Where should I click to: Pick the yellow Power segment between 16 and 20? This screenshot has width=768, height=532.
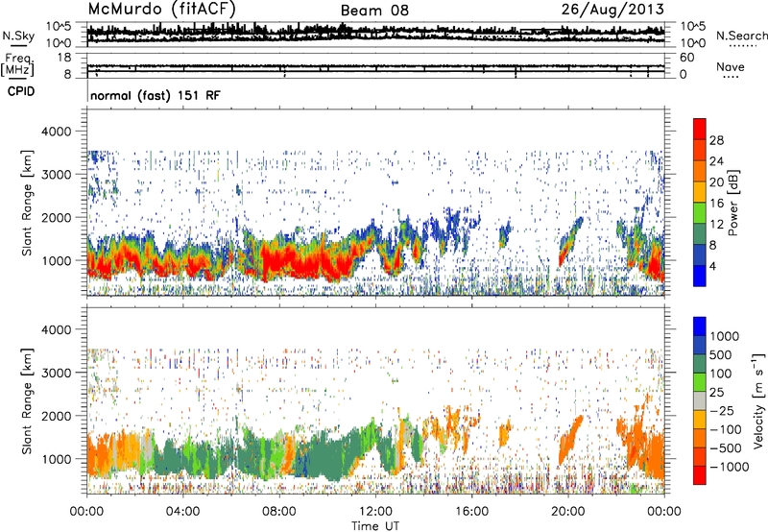[x=700, y=191]
